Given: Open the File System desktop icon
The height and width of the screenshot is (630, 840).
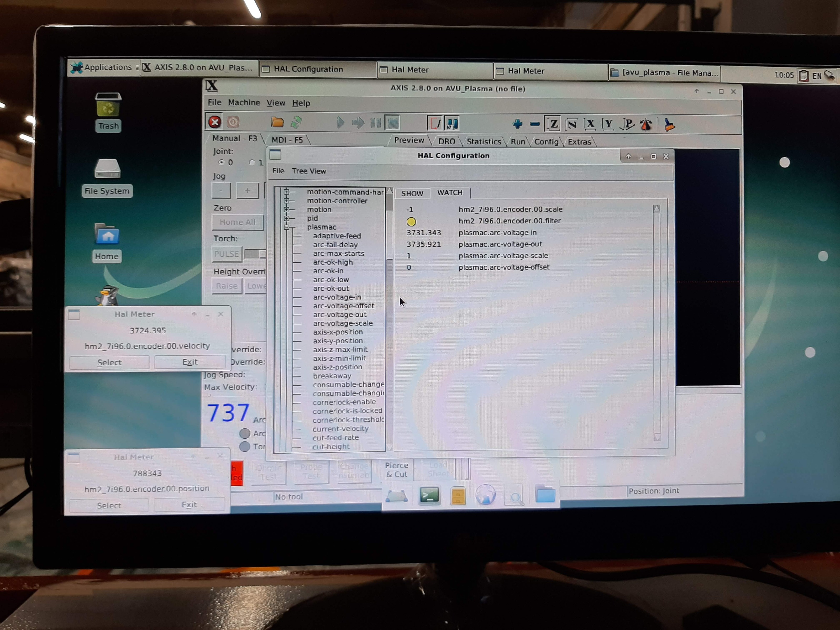Looking at the screenshot, I should [107, 177].
